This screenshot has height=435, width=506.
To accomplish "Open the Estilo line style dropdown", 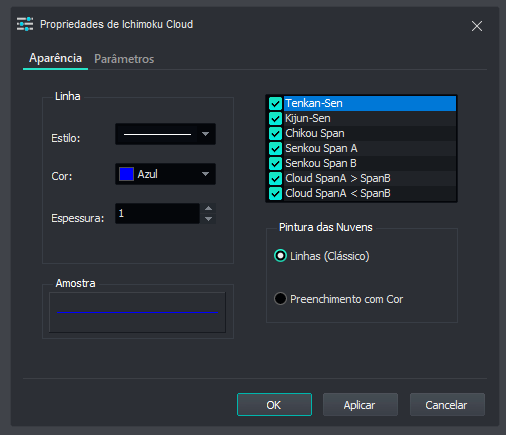I will click(165, 134).
